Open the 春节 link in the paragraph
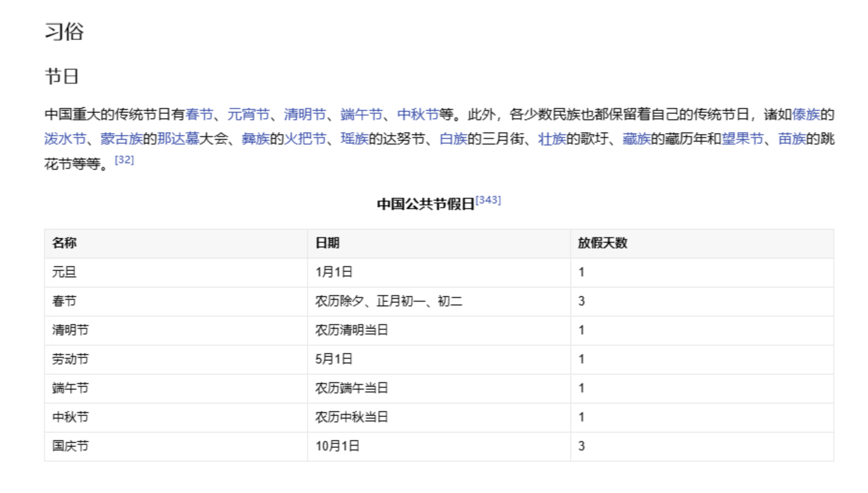This screenshot has width=868, height=493. click(x=199, y=115)
